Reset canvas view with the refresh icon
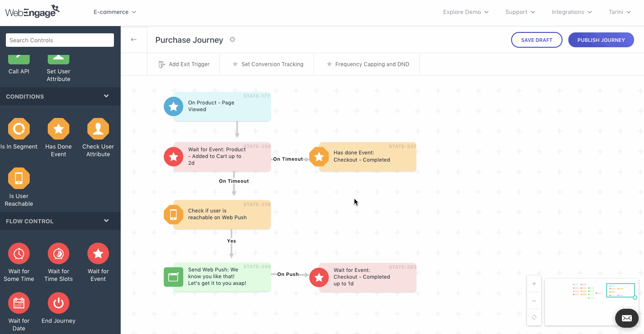 [x=534, y=317]
